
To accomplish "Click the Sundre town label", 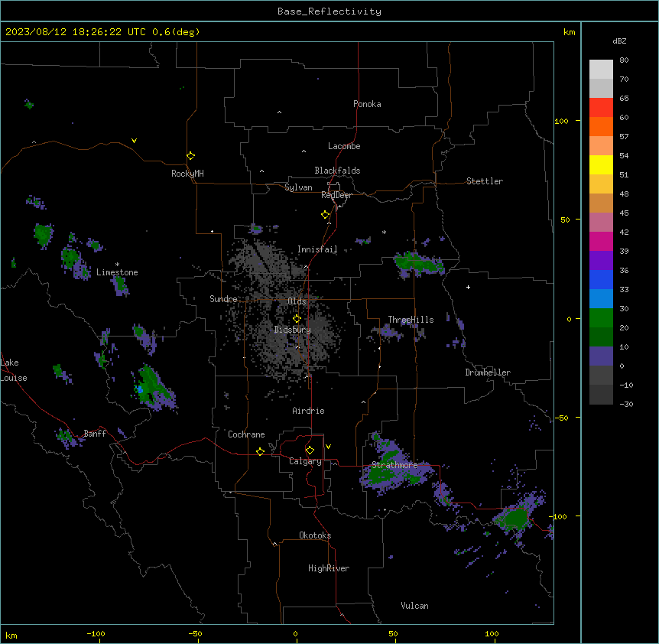I will point(223,299).
